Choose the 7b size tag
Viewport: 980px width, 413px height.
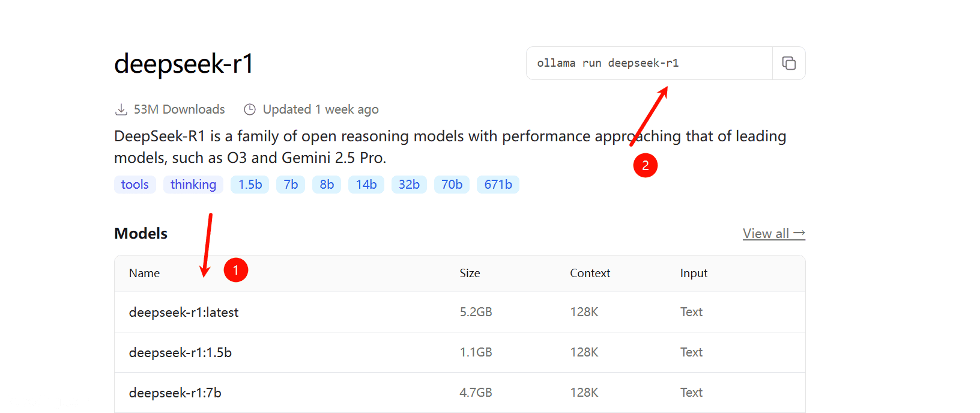291,185
